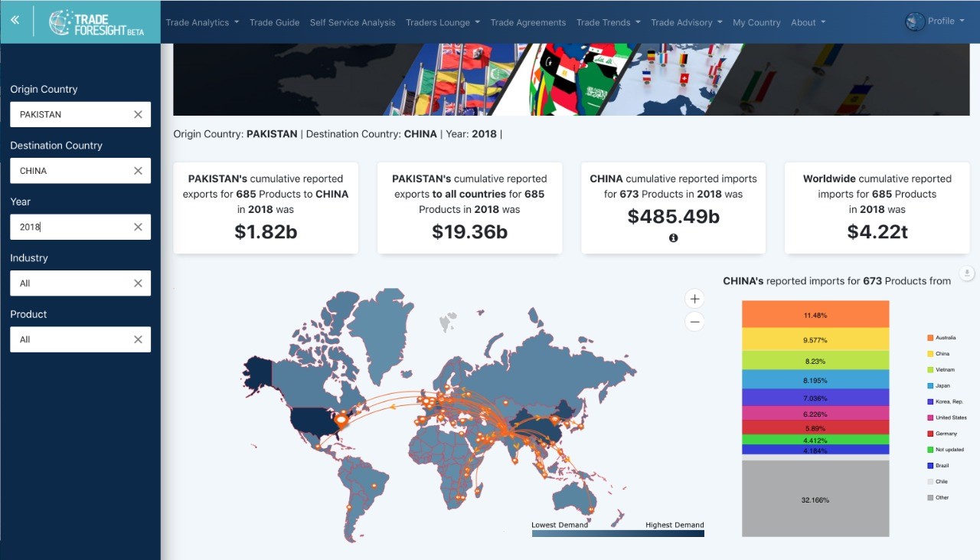Toggle Other in chart legend
This screenshot has width=980, height=560.
(938, 498)
